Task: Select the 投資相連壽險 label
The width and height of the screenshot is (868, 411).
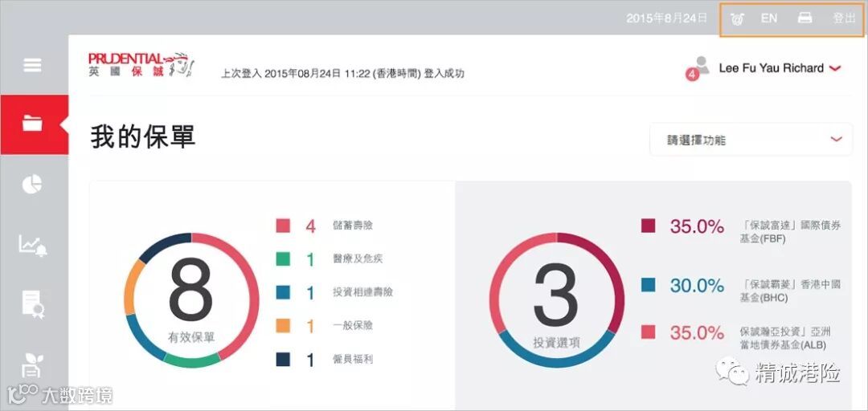Action: pyautogui.click(x=362, y=293)
